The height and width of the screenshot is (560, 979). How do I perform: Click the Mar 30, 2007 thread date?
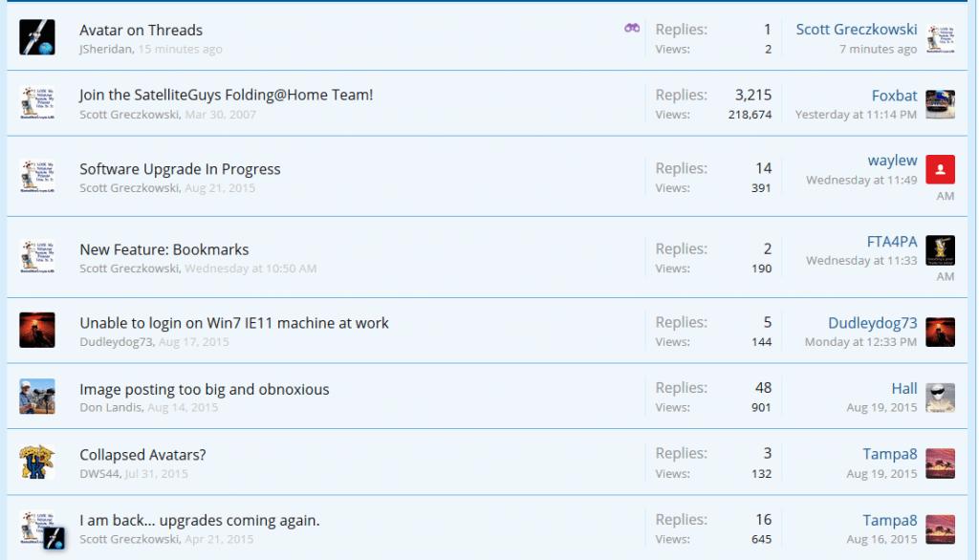(x=221, y=115)
